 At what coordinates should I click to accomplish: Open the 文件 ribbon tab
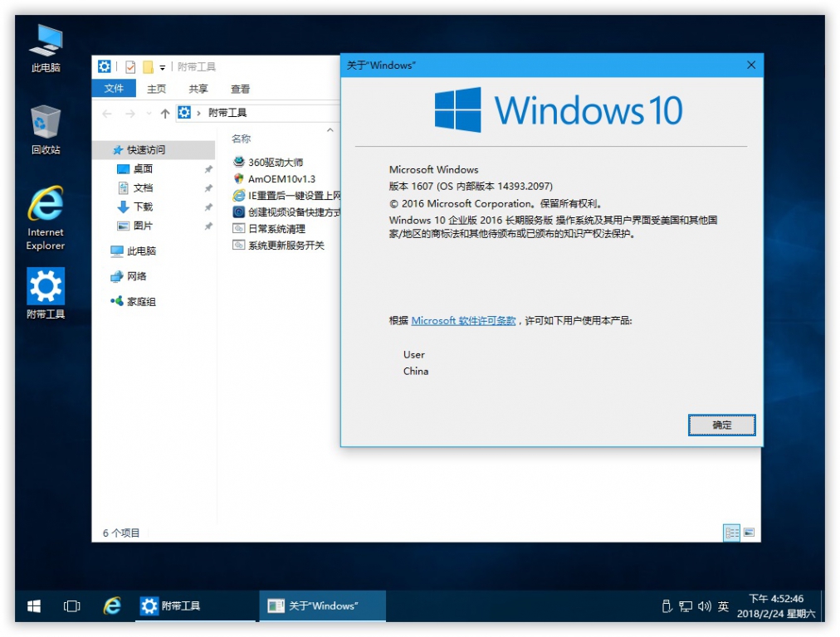click(x=114, y=88)
